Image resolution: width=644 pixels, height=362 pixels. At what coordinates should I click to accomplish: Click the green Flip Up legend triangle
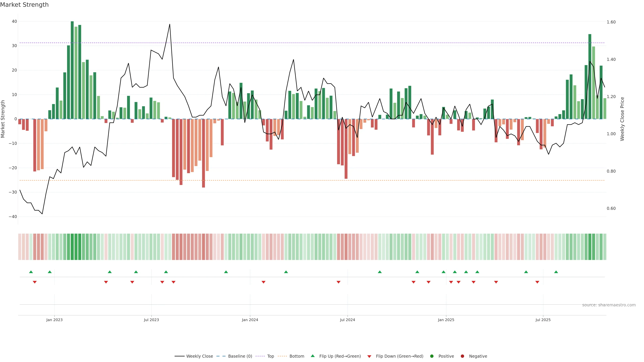pos(312,356)
